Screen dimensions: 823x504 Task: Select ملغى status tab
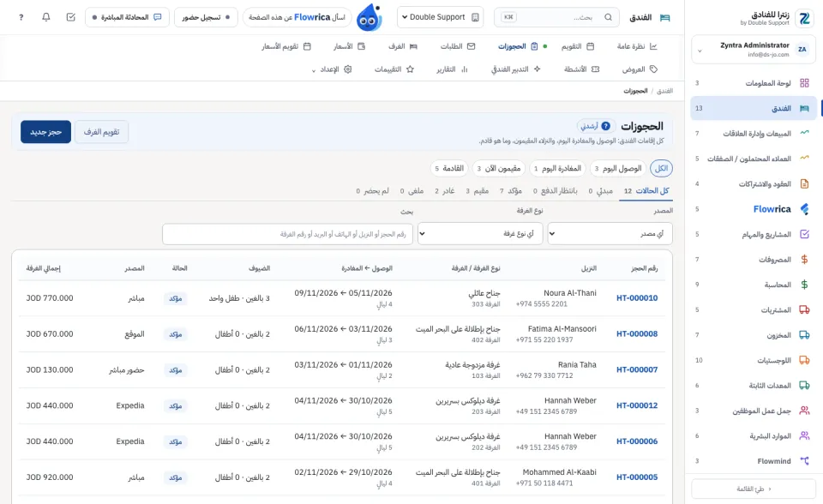coord(411,191)
